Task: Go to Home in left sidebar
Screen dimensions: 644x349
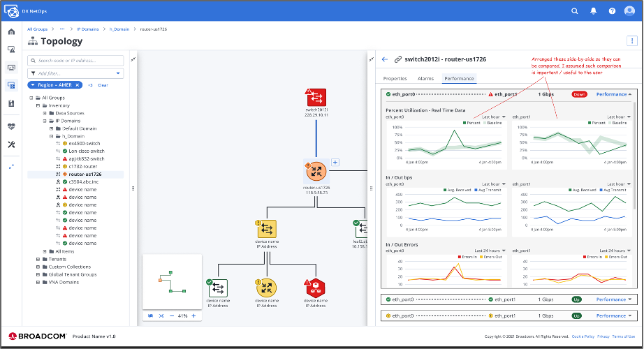Action: point(11,32)
